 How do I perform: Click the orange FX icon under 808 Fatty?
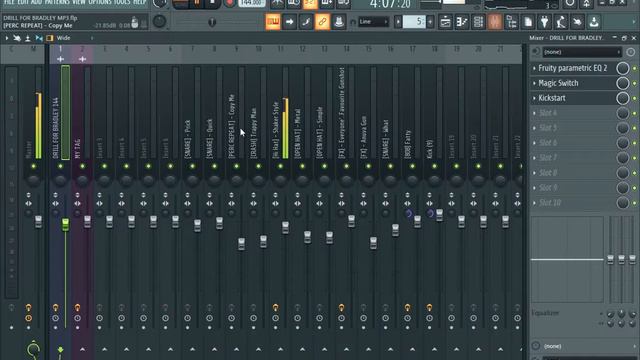click(x=407, y=307)
